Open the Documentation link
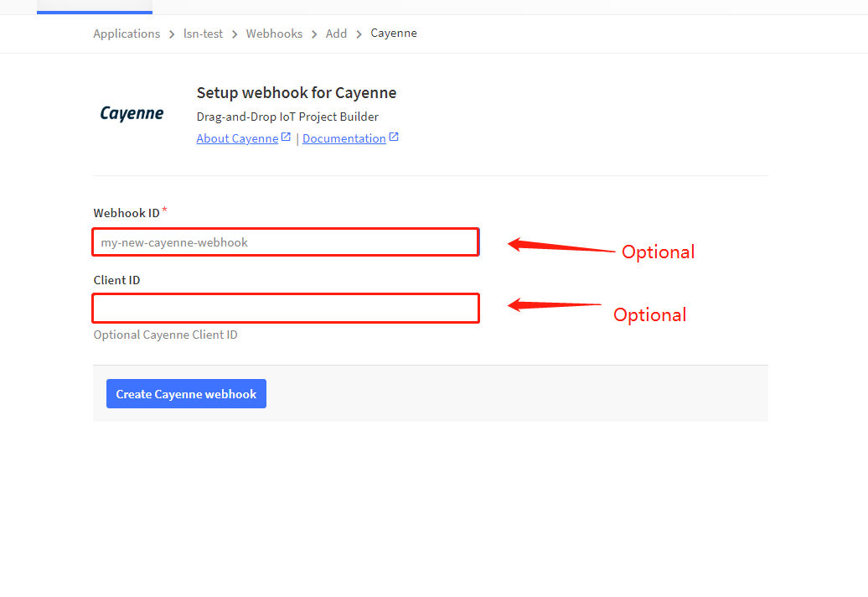The height and width of the screenshot is (597, 868). pos(344,138)
